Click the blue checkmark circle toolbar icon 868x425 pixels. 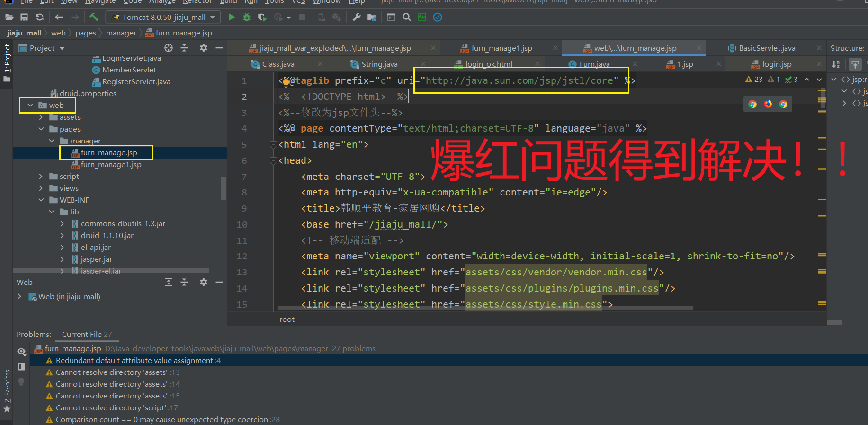pyautogui.click(x=438, y=18)
